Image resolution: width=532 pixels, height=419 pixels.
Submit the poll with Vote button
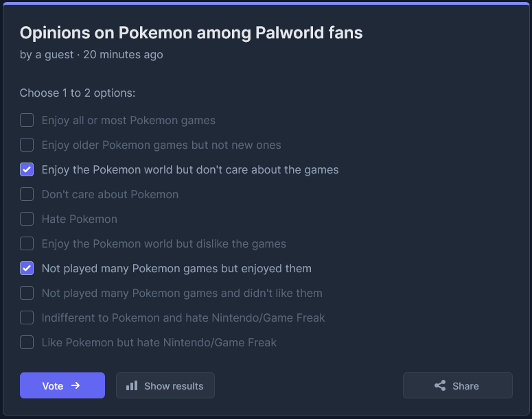tap(62, 385)
